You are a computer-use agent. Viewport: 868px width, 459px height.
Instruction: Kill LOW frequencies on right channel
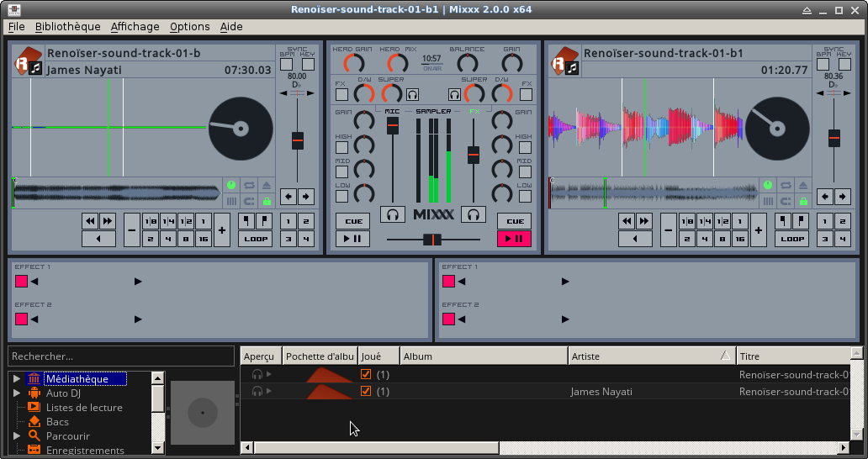pos(526,197)
